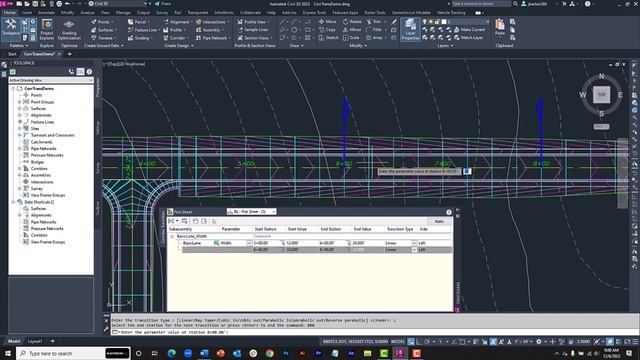Screen dimensions: 640x360
Task: Open Transition Type dropdown in first BasicLane row
Action: click(414, 243)
